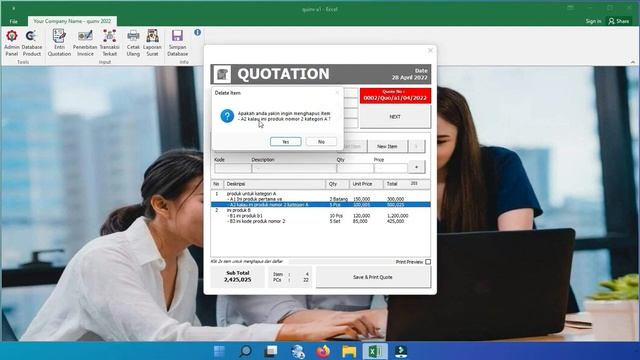This screenshot has width=640, height=360.
Task: Tick the Print Preview checkbox
Action: (428, 262)
